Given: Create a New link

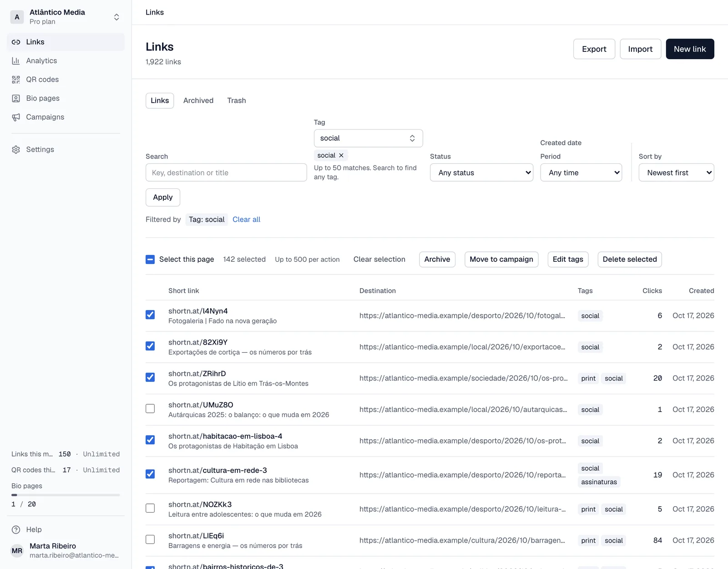Looking at the screenshot, I should [690, 49].
